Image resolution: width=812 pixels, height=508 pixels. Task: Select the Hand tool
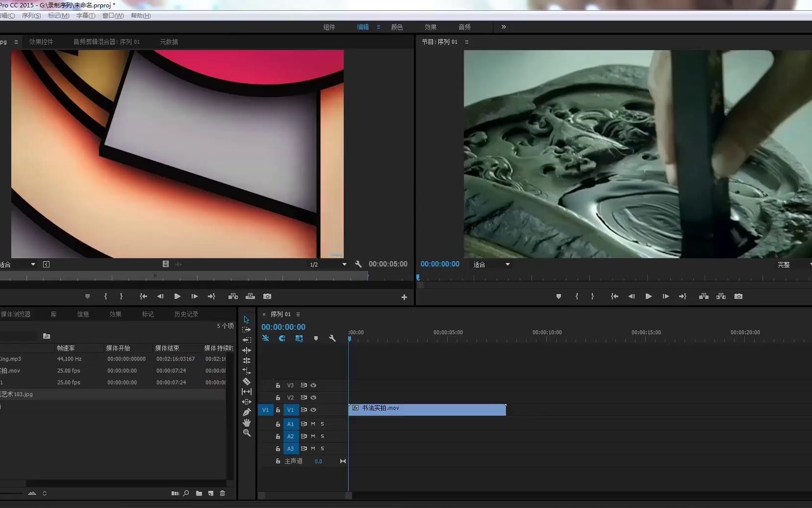coord(247,421)
